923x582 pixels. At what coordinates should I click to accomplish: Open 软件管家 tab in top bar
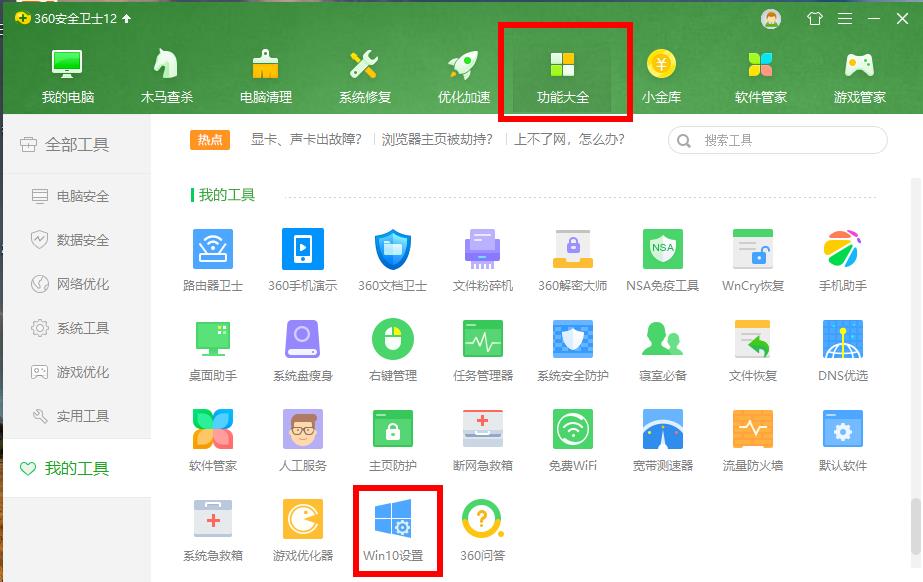click(760, 77)
